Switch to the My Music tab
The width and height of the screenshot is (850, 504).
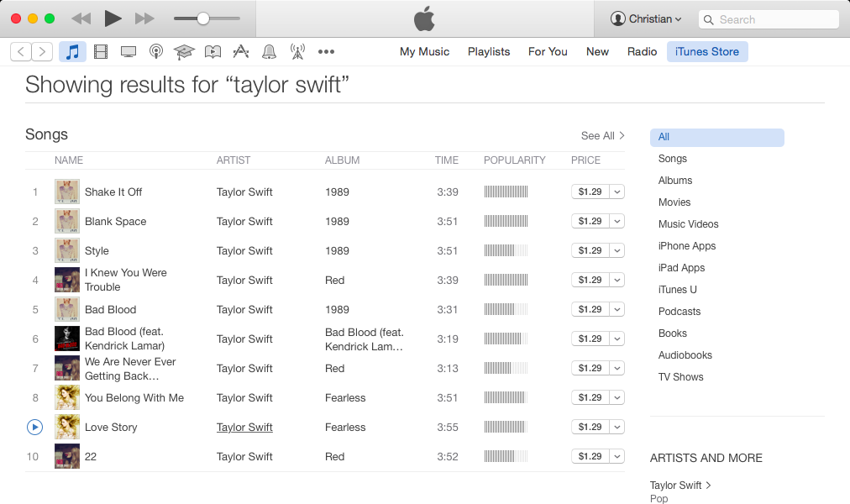coord(424,51)
